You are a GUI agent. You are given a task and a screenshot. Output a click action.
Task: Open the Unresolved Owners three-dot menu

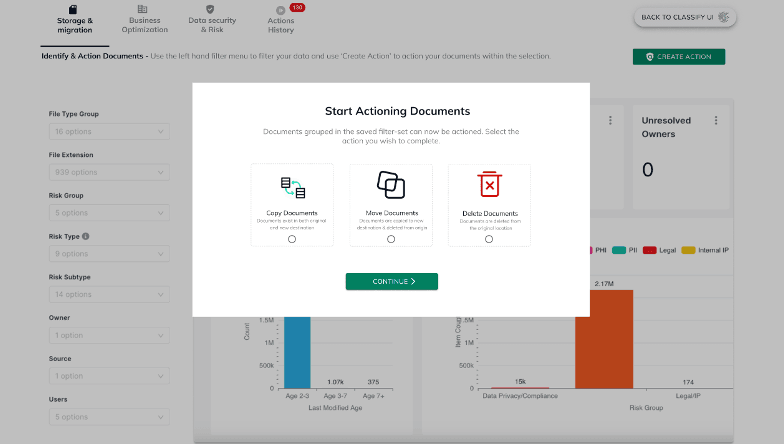(x=716, y=120)
